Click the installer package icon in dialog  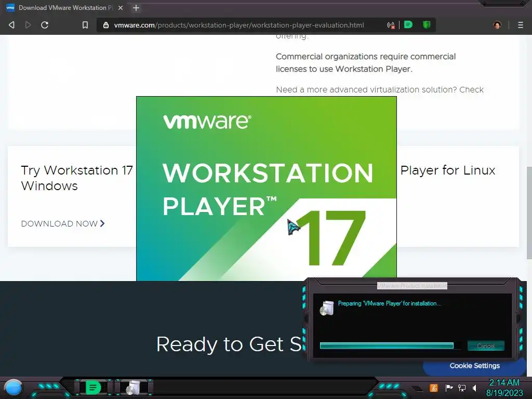point(327,308)
